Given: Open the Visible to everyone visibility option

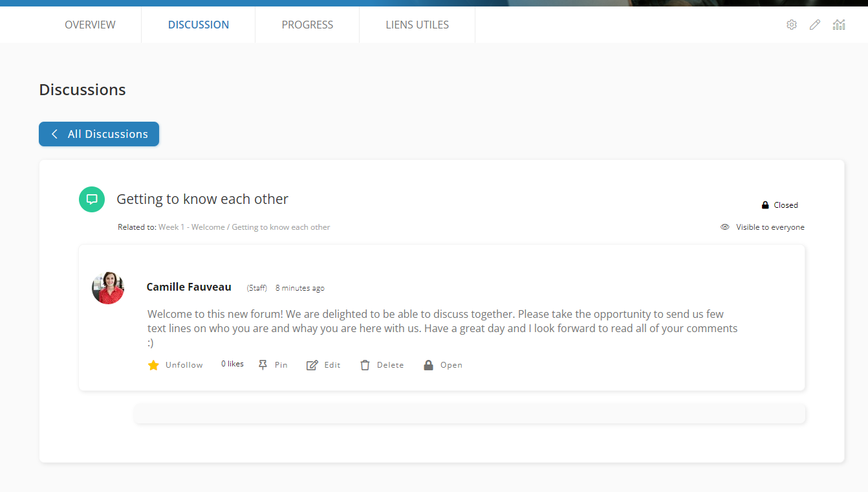Looking at the screenshot, I should pyautogui.click(x=770, y=227).
